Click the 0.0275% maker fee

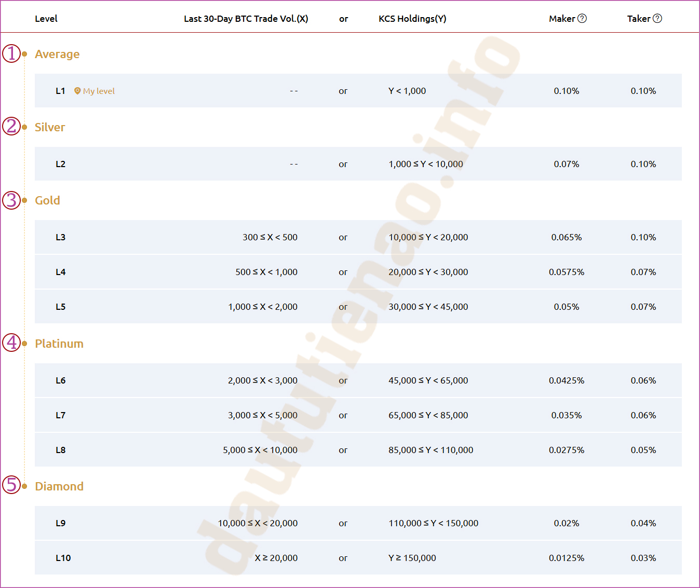[567, 450]
